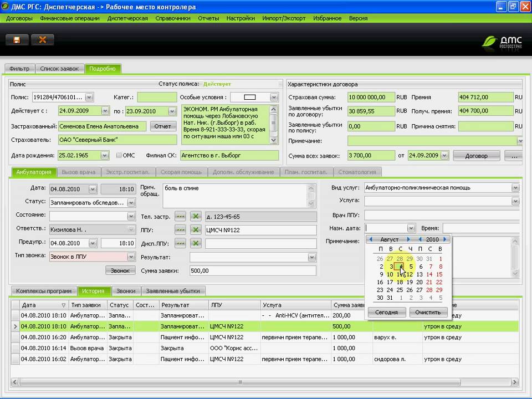Screen dimensions: 532x399
Task: Click sort arrow in Дата column header
Action: (x=63, y=305)
